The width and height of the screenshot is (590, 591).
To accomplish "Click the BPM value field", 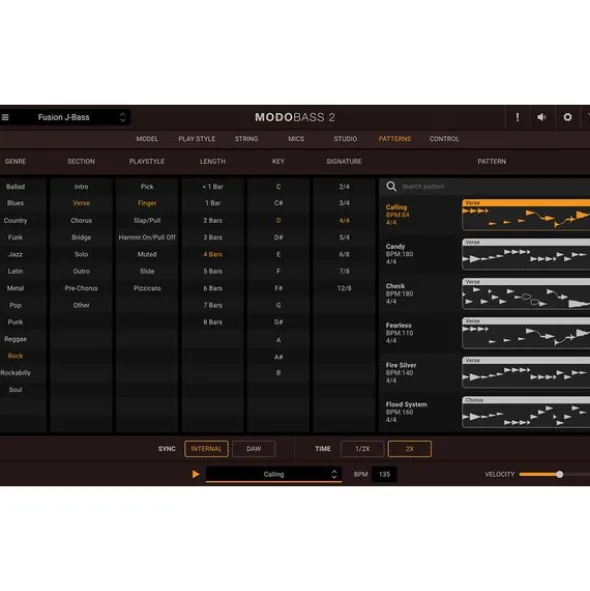I will click(384, 474).
